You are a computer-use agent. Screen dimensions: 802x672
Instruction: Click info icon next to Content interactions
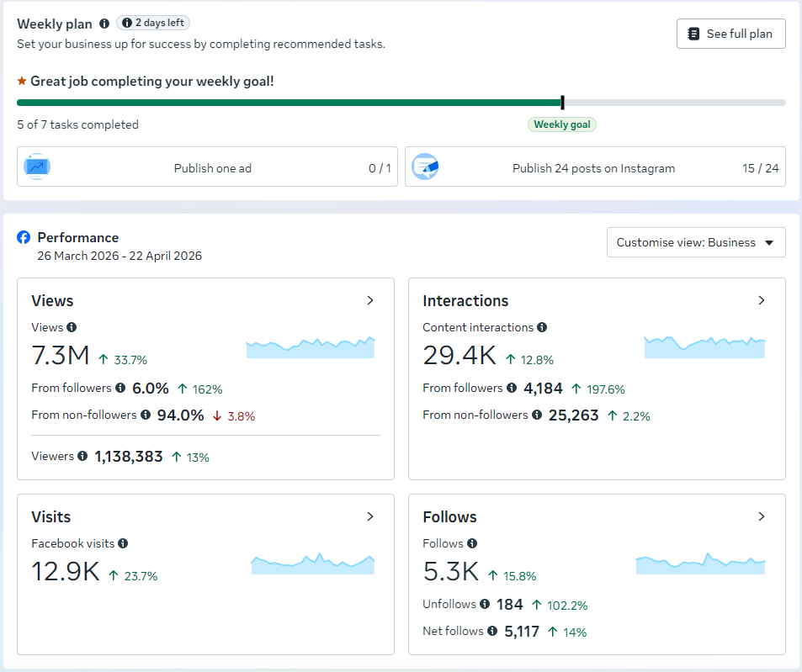tap(542, 327)
